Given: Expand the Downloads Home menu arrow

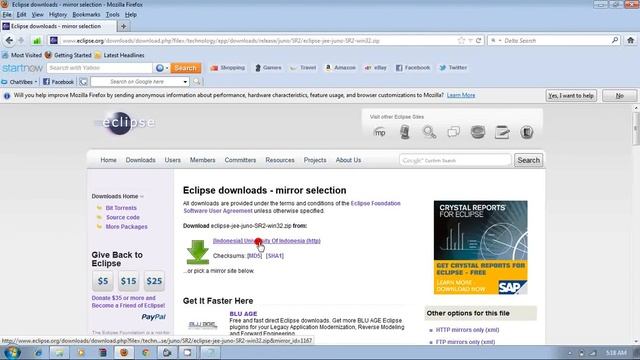Looking at the screenshot, I should (142, 196).
